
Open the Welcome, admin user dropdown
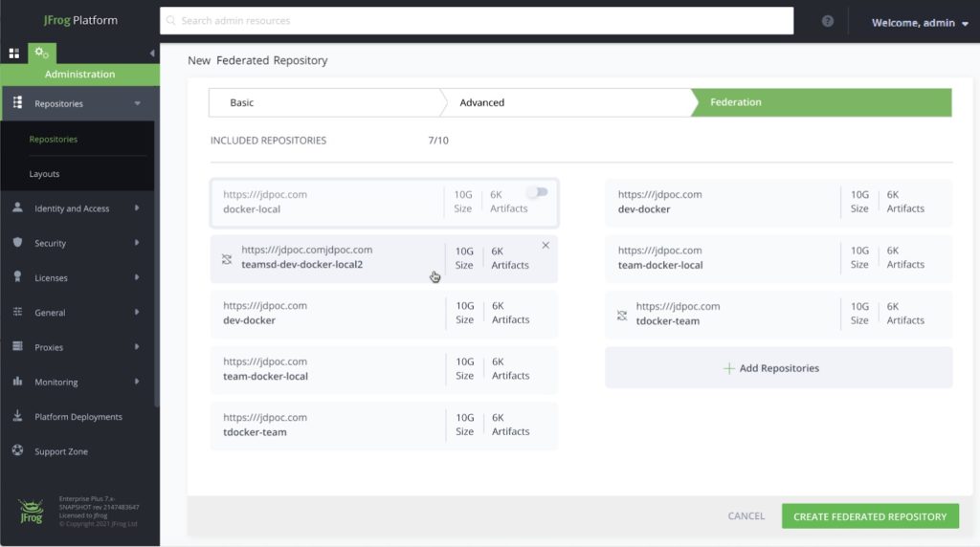[919, 23]
